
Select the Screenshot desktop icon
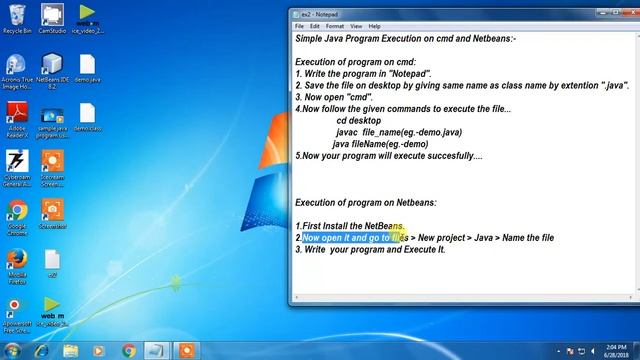[52, 214]
